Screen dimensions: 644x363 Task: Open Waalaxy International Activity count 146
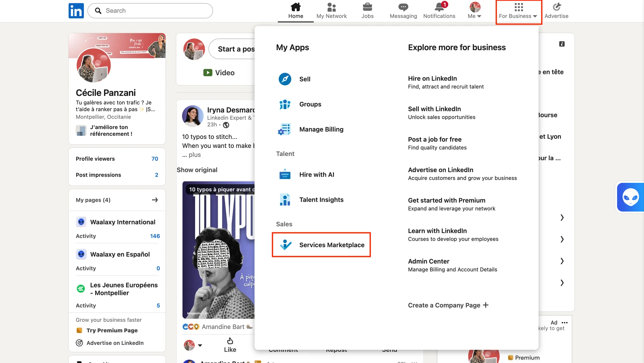click(x=155, y=236)
